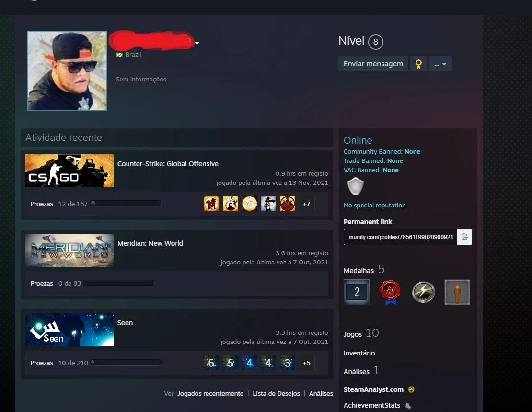This screenshot has width=532, height=412.
Task: Click Meridian achievements progress bar
Action: [x=119, y=283]
